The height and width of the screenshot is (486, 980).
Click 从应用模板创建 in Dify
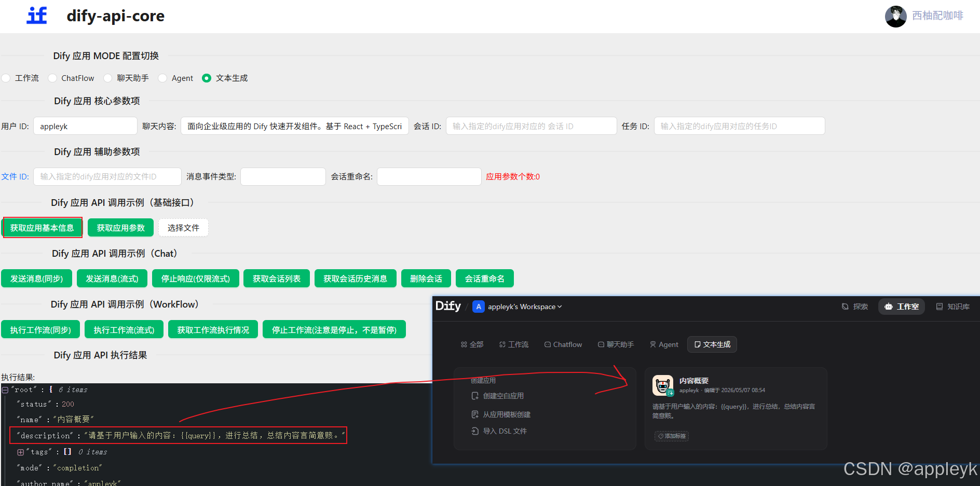501,414
